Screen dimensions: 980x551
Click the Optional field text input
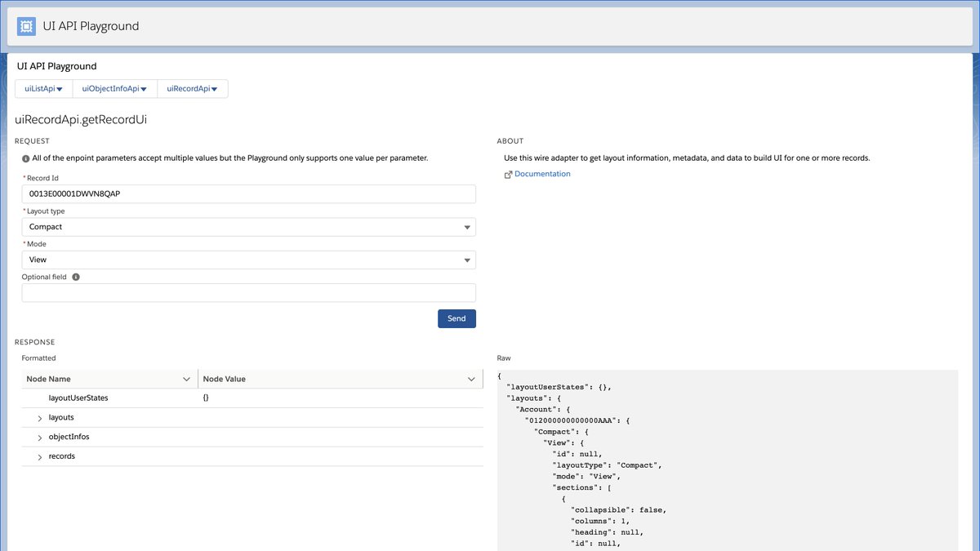coord(248,293)
